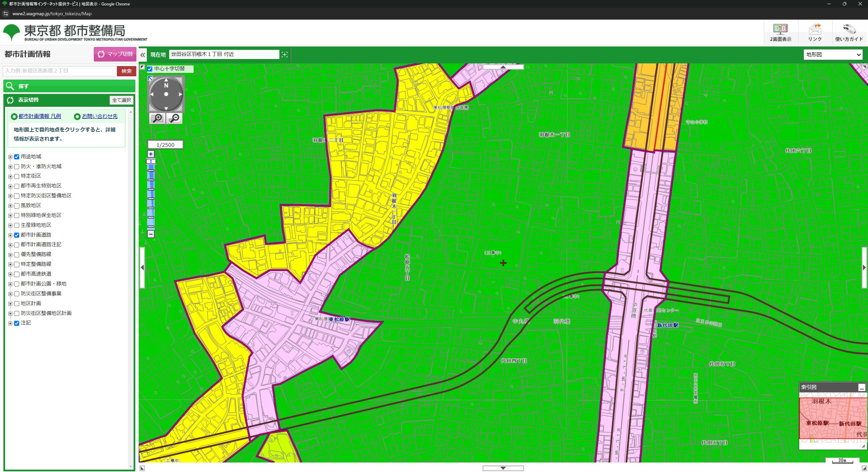This screenshot has width=868, height=472.
Task: Open the 探す search section header
Action: point(69,86)
